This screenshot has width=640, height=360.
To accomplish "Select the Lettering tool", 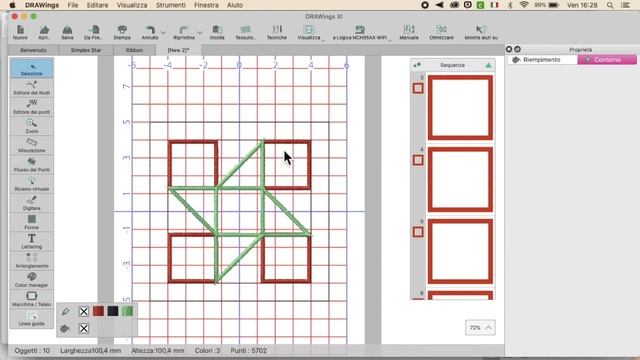I will point(31,241).
